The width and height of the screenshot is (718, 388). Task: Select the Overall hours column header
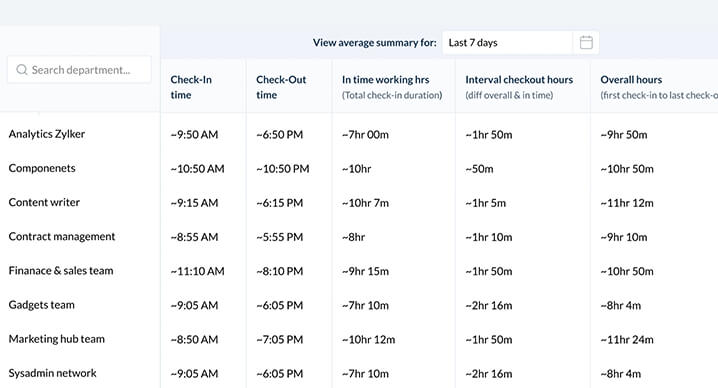(x=631, y=80)
